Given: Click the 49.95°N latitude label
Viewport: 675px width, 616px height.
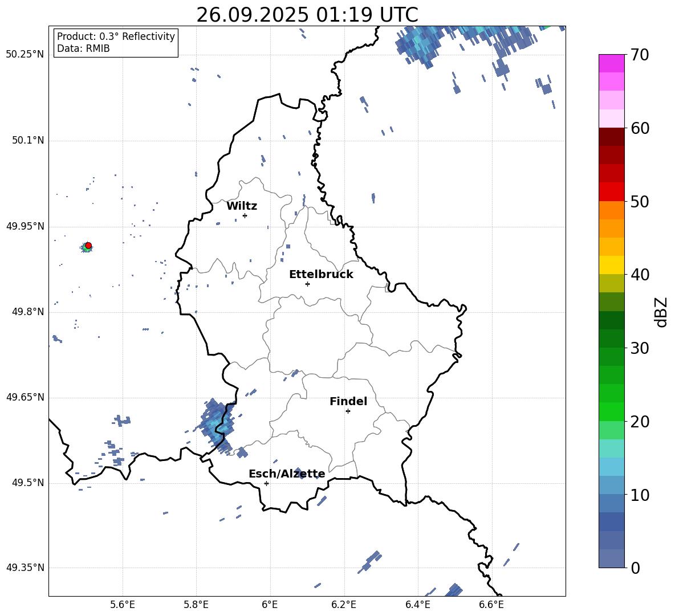Looking at the screenshot, I should coord(25,226).
